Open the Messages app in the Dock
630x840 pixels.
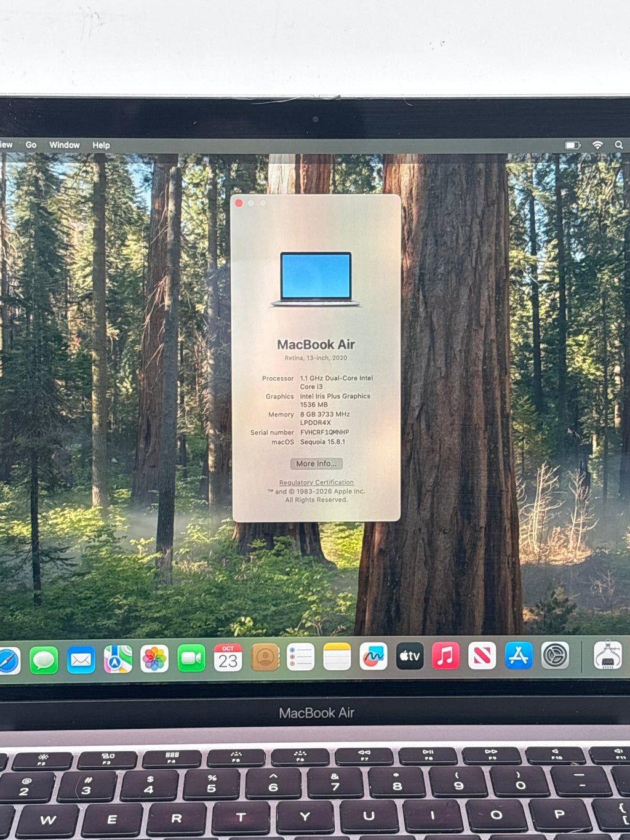point(44,660)
